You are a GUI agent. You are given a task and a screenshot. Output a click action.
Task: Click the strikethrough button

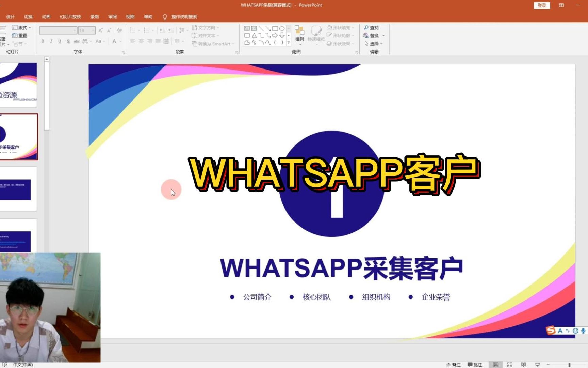click(77, 41)
